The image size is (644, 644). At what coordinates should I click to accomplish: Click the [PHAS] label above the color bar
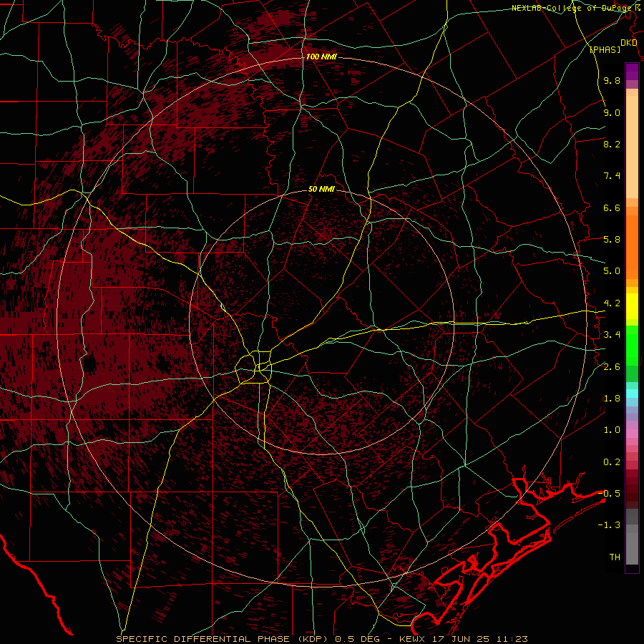605,49
